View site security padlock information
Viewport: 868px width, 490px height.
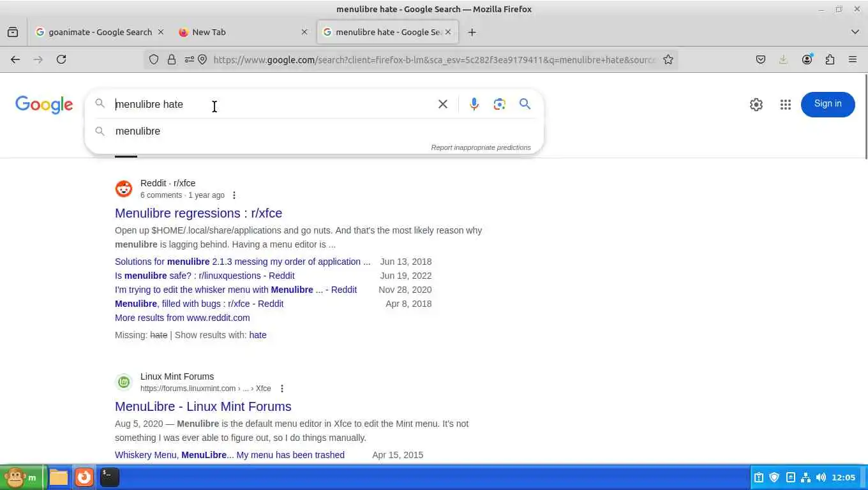[x=172, y=59]
